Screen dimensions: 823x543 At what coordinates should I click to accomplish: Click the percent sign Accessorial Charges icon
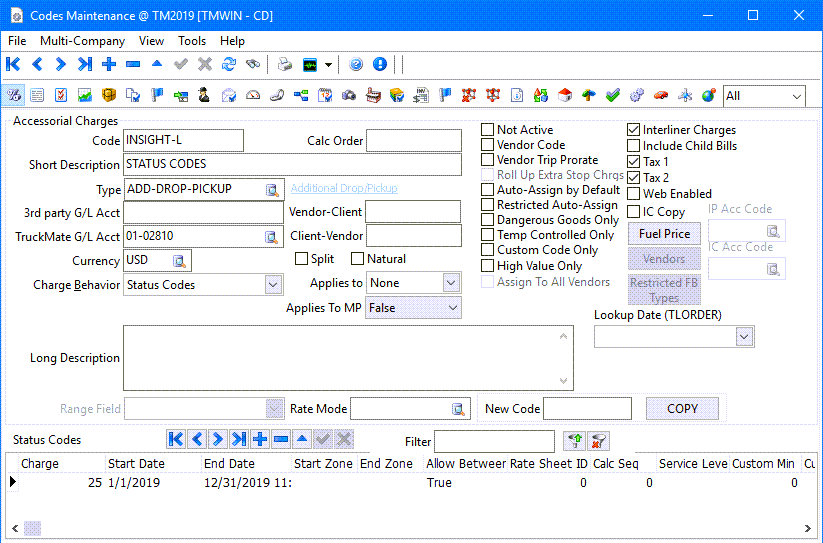[x=15, y=96]
